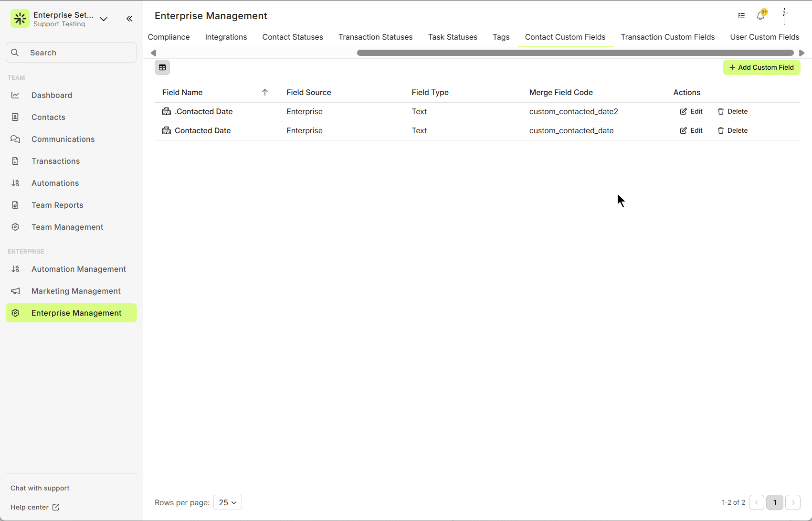Click the horizontal tab scrollbar

575,53
